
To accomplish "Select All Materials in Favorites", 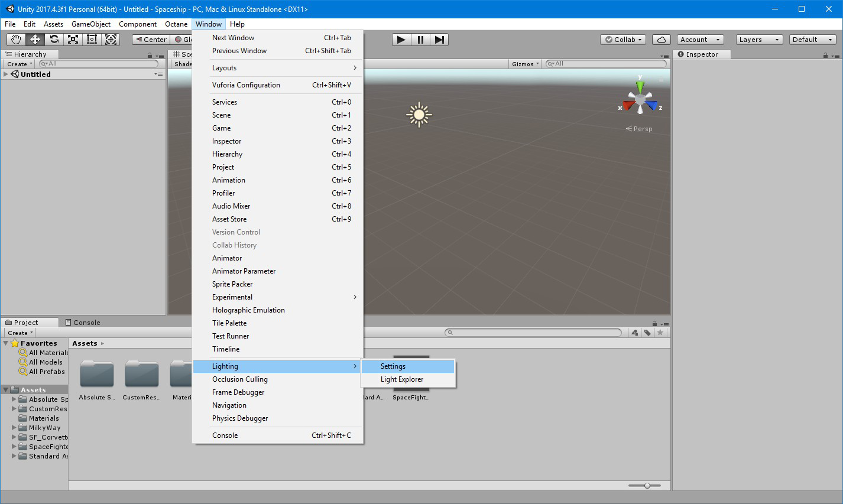I will 43,353.
